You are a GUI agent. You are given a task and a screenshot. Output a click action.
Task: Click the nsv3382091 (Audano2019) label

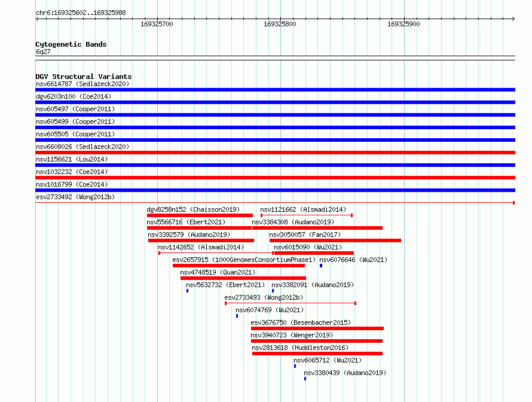[313, 285]
